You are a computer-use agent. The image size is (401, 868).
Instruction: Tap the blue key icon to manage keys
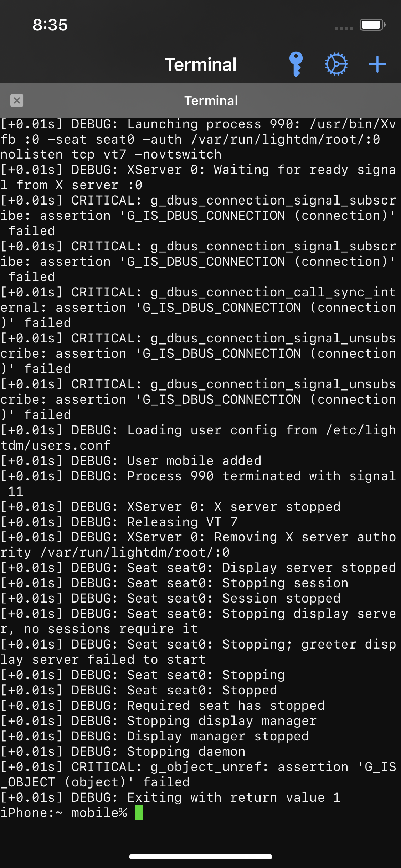click(x=297, y=64)
